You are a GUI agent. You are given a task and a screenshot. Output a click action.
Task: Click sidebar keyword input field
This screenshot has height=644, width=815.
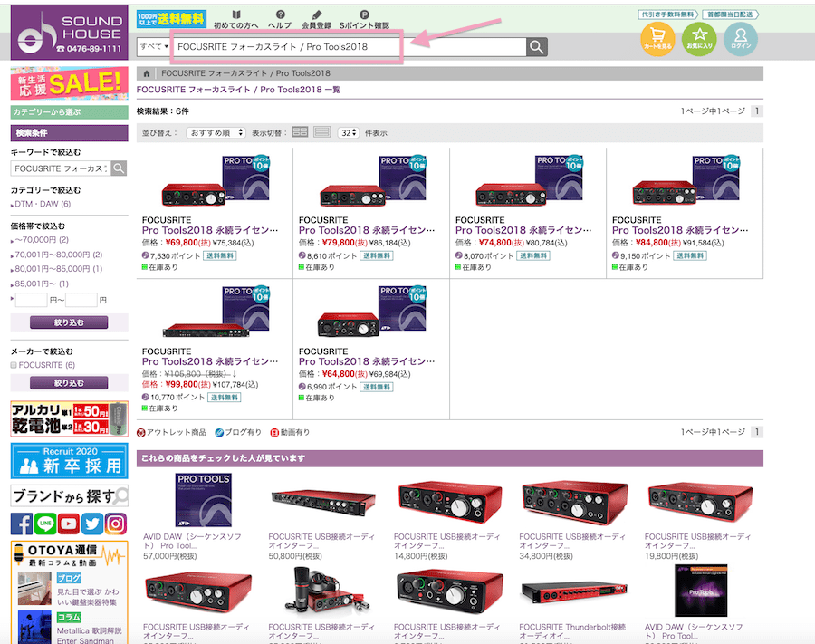[61, 168]
